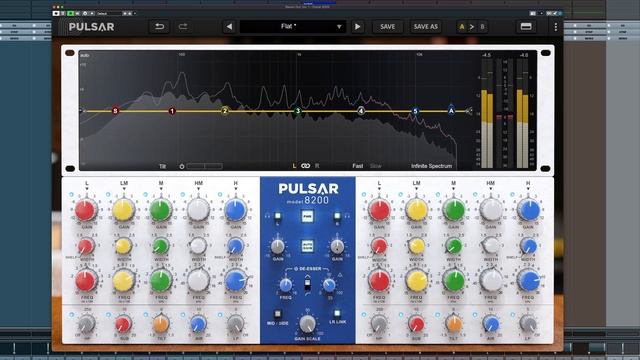Screen dimensions: 640x360
Task: Select band node 3 on EQ curve
Action: click(298, 111)
